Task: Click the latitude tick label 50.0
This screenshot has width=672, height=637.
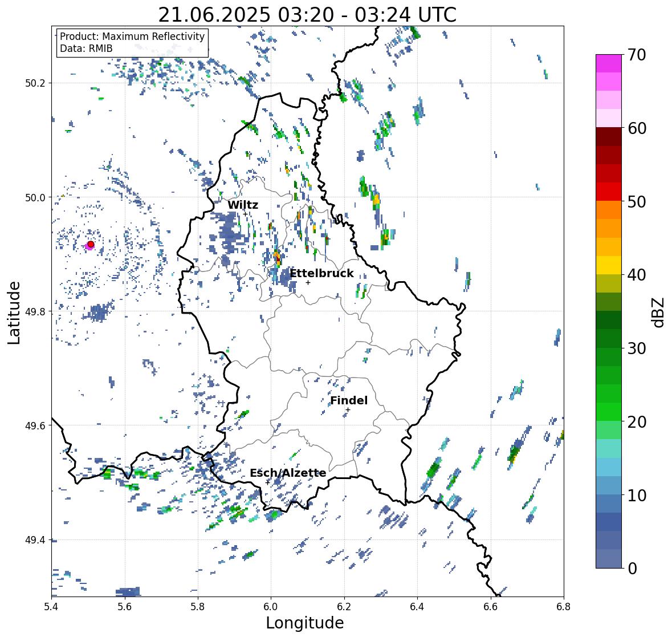Action: [x=36, y=198]
